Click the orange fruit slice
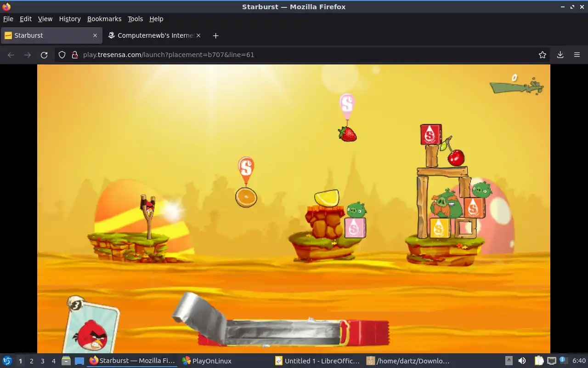Viewport: 588px width, 368px height. pos(246,197)
